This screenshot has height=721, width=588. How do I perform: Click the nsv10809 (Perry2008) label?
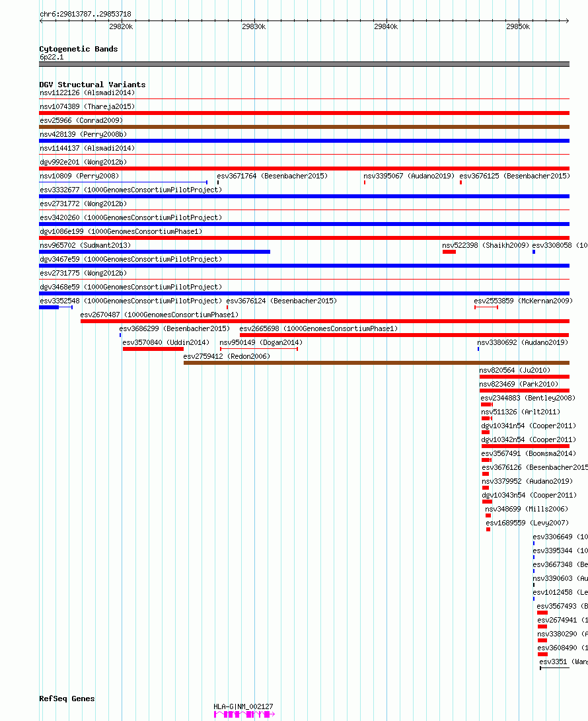79,176
